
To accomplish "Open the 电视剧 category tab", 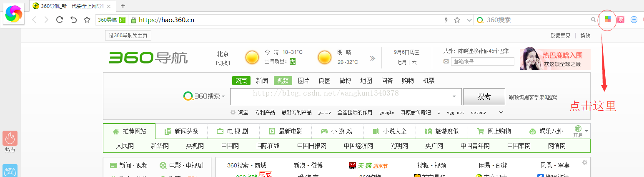I will click(233, 131).
